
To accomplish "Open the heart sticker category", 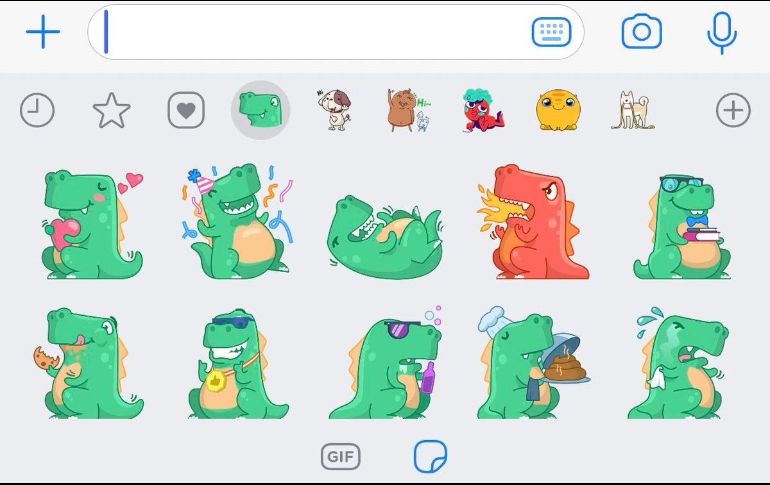I will [x=186, y=110].
